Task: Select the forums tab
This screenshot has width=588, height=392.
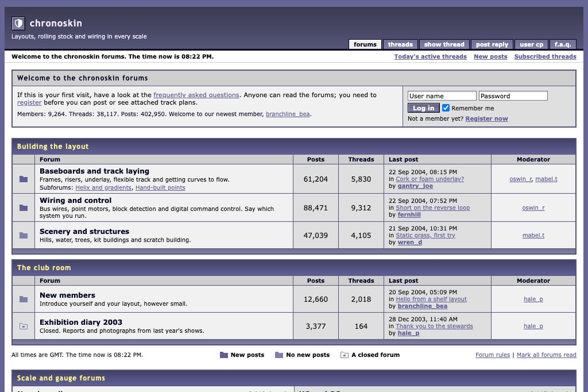Action: 365,44
